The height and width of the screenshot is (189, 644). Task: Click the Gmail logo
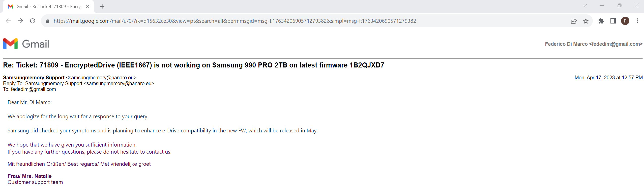[26, 44]
